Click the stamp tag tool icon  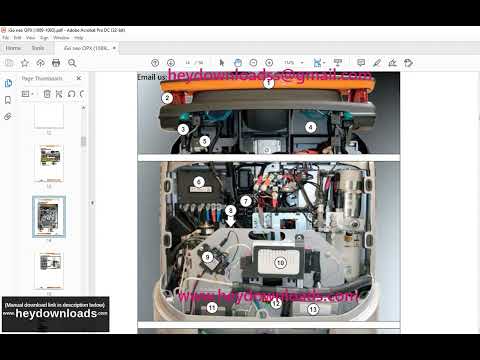coord(409,63)
